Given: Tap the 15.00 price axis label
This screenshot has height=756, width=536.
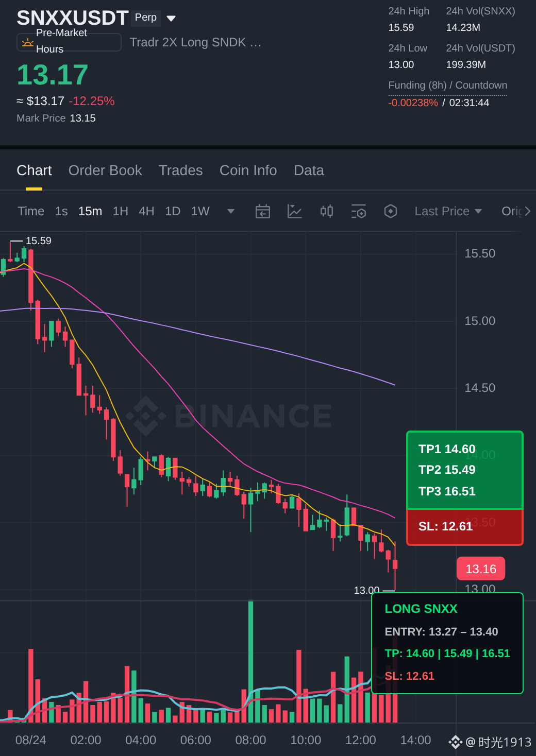Looking at the screenshot, I should 480,321.
